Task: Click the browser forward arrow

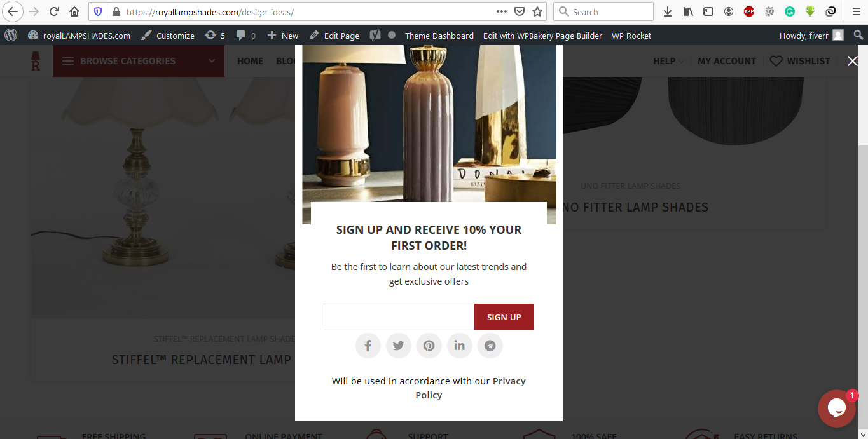Action: coord(34,11)
